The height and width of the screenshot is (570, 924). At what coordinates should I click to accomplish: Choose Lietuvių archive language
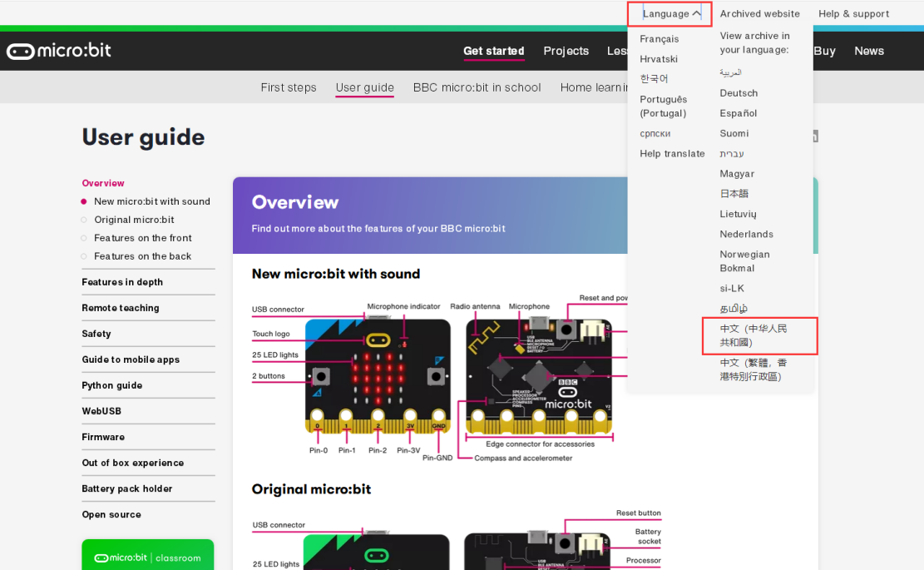pyautogui.click(x=738, y=214)
